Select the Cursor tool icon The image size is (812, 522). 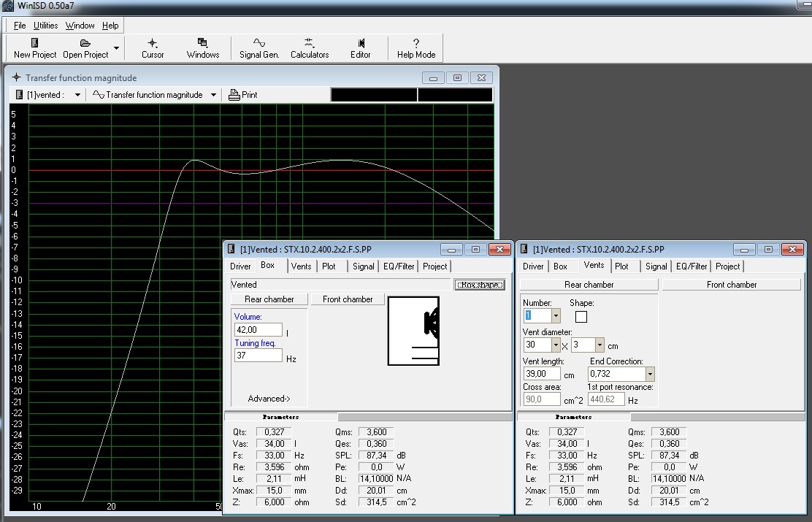[153, 43]
